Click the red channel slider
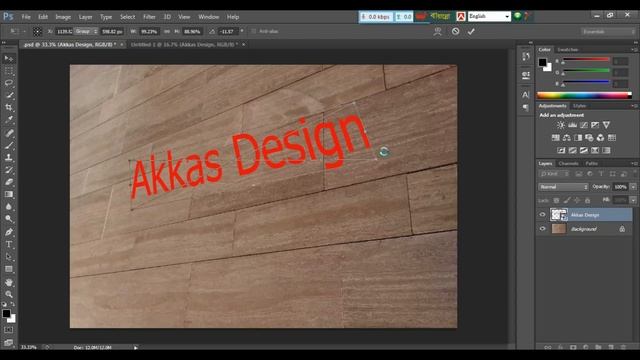This screenshot has width=640, height=360. 586,60
